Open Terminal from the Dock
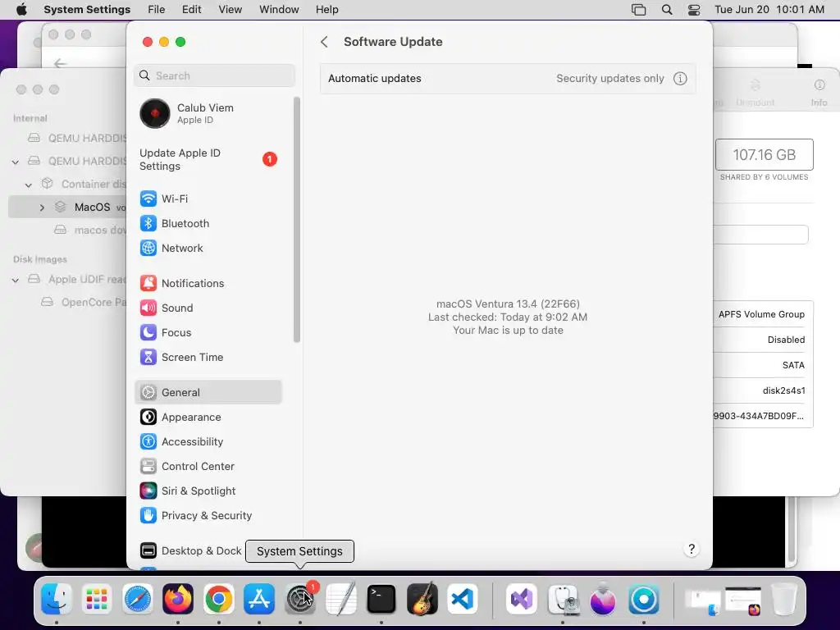 pyautogui.click(x=381, y=599)
